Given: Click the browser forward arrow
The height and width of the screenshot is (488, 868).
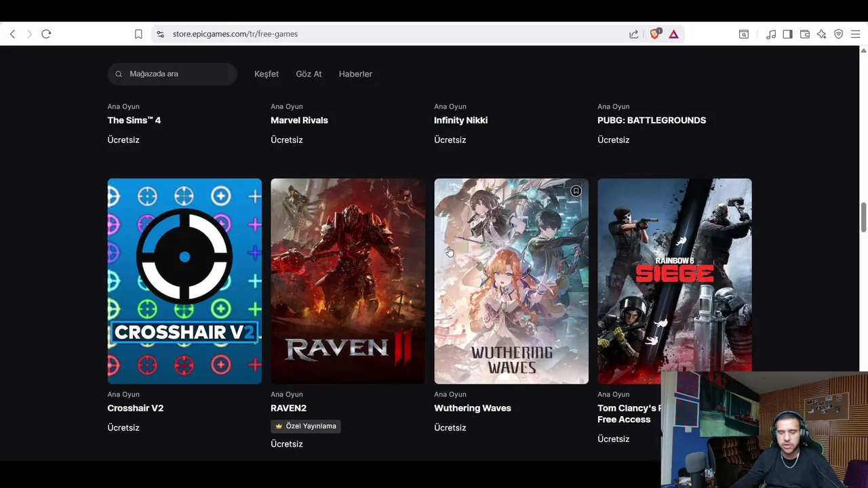Looking at the screenshot, I should [29, 34].
